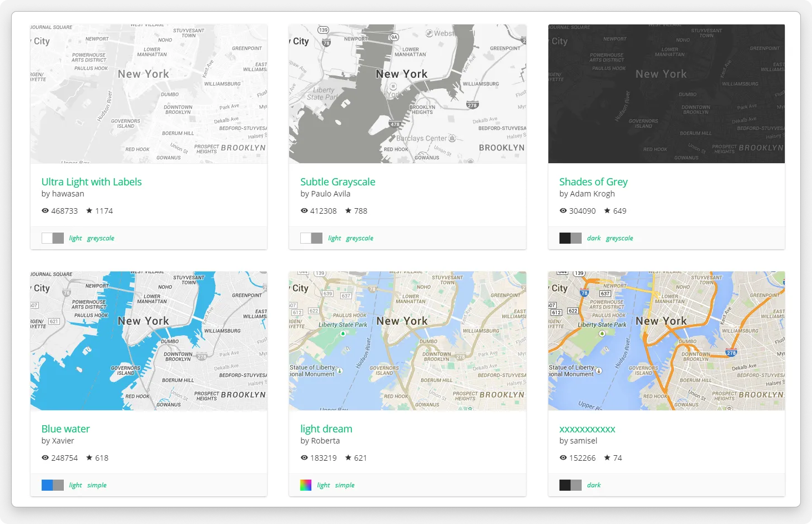Click the author text 'by Xavier'
This screenshot has height=524, width=812.
(58, 441)
